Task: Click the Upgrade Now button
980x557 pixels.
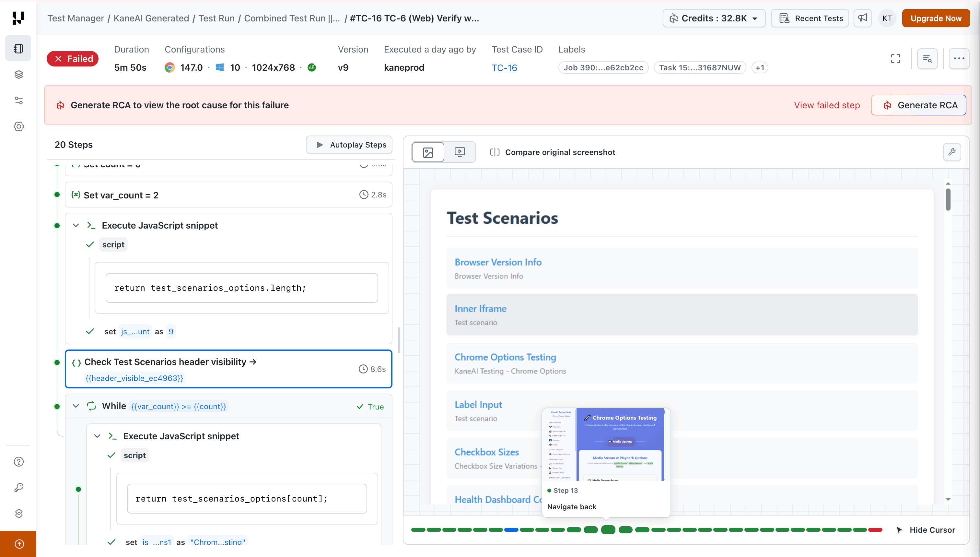Action: click(x=936, y=18)
